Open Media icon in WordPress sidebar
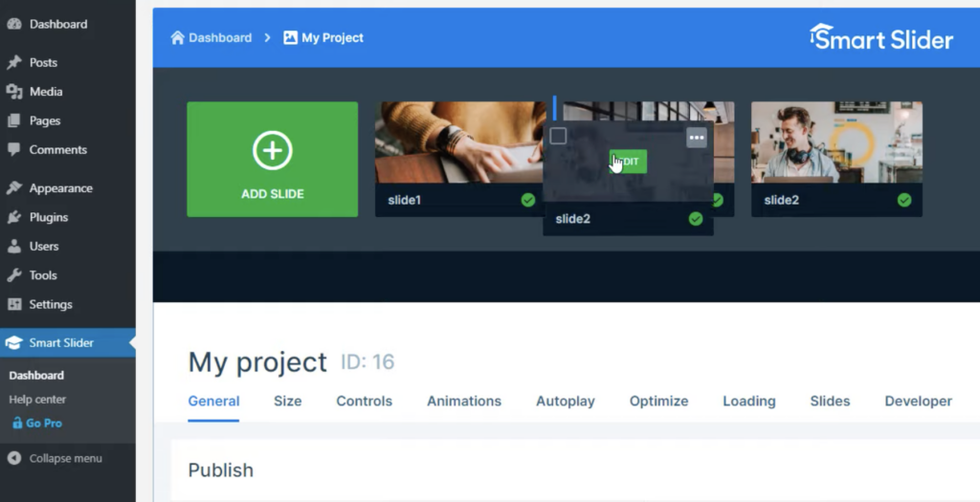The height and width of the screenshot is (502, 980). 13,92
